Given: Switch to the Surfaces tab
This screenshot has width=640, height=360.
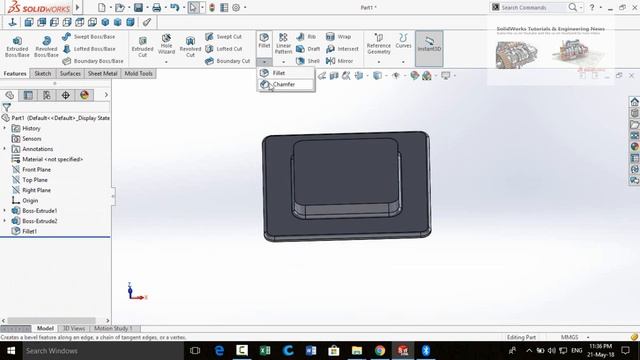Looking at the screenshot, I should pos(70,74).
